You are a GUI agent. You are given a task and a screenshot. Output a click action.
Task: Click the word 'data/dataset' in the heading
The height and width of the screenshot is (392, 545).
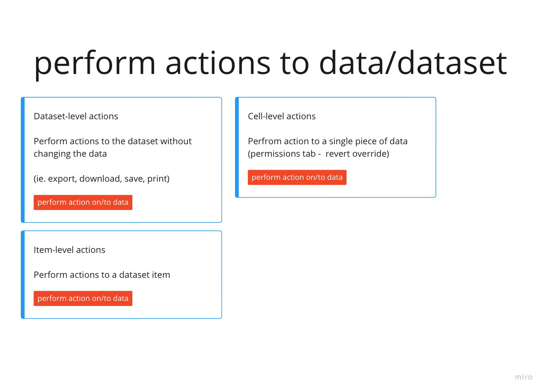point(413,62)
